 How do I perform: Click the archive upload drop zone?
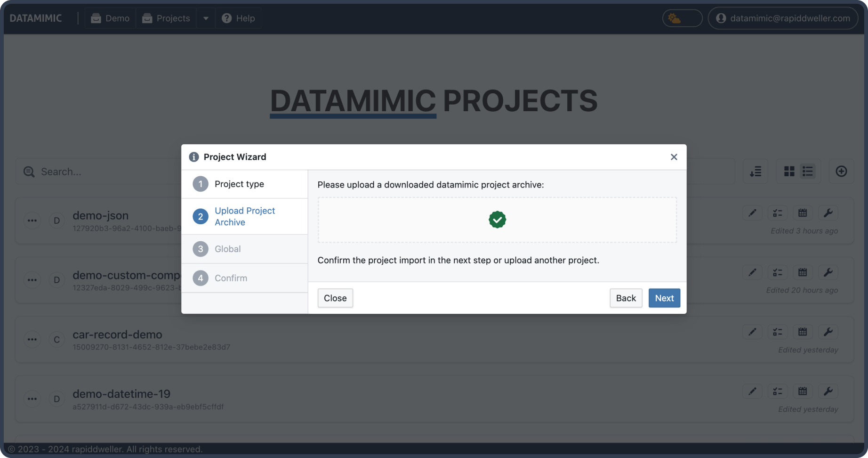(x=497, y=220)
